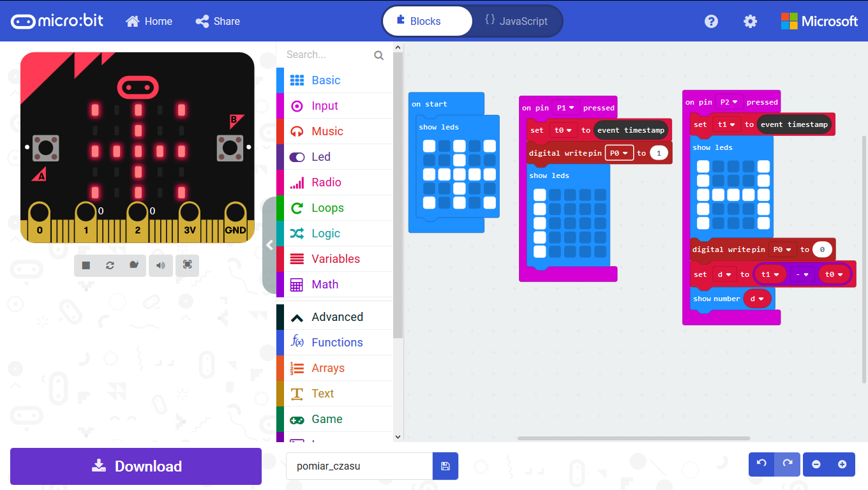Toggle bottom-right LED in on start block

pyautogui.click(x=490, y=202)
